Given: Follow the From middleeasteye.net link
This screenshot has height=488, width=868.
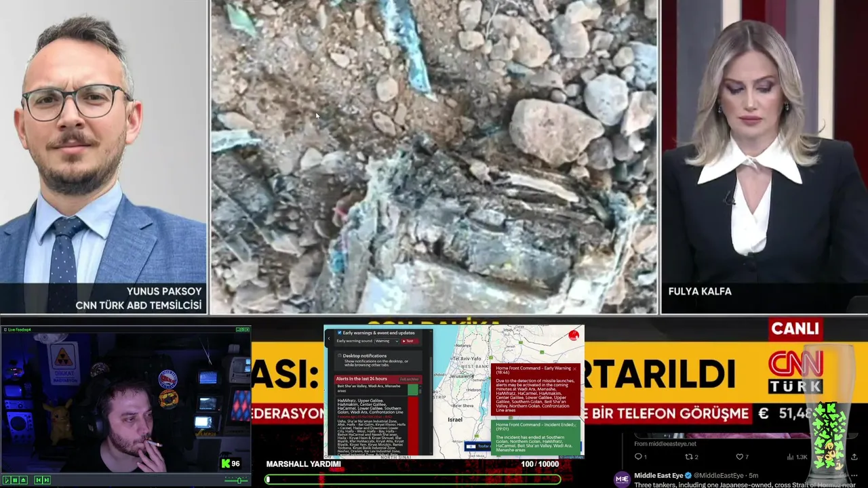Looking at the screenshot, I should pos(665,443).
